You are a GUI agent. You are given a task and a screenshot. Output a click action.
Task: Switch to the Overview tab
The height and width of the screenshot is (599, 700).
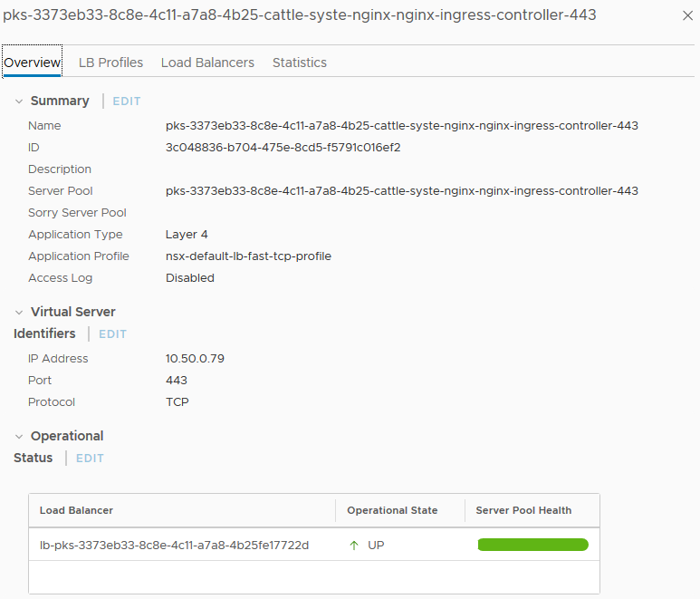32,63
